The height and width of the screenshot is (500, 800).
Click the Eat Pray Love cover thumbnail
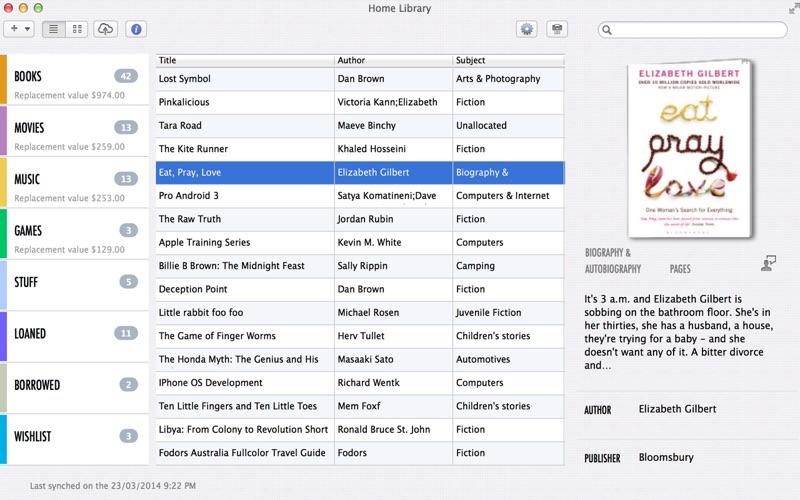pos(687,149)
